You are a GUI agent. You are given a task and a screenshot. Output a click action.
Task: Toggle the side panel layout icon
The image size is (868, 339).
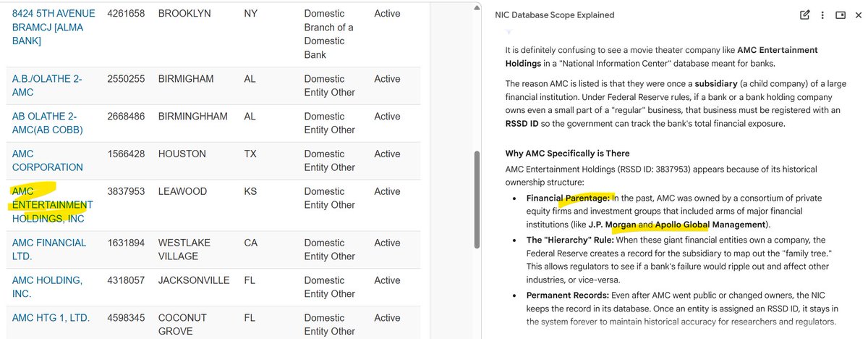(841, 14)
